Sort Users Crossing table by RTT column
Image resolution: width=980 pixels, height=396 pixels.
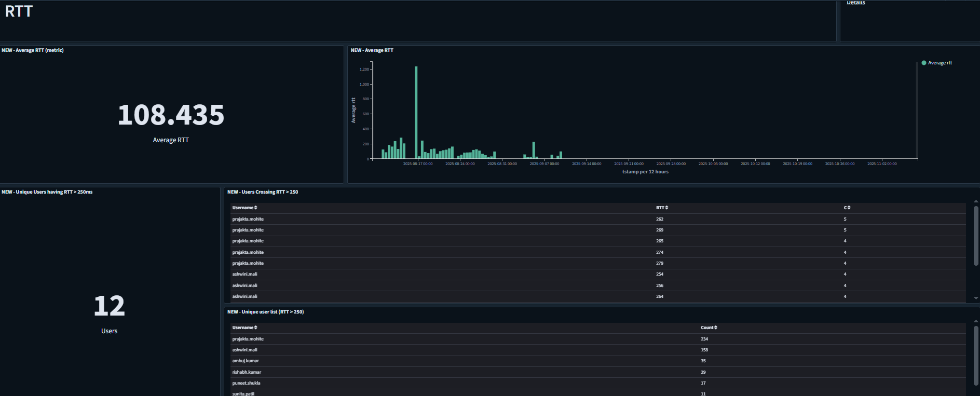[662, 208]
